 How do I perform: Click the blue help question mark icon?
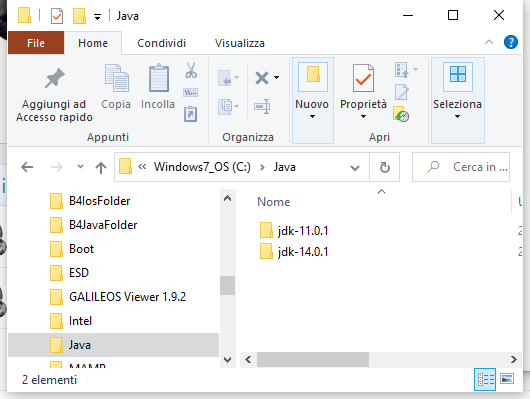(510, 42)
